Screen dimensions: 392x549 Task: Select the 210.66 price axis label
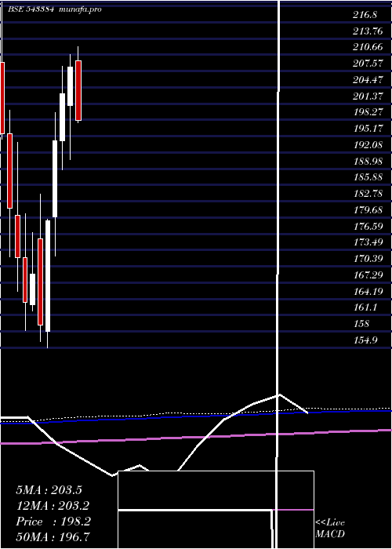coord(368,47)
